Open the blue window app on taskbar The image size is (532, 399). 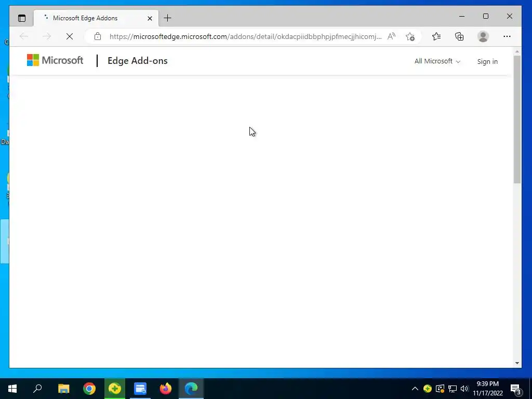tap(140, 389)
